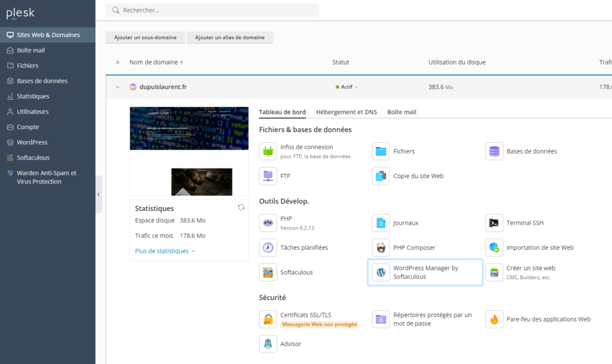Expand Plus de statistiques
Viewport: 612px width, 364px height.
coord(165,251)
